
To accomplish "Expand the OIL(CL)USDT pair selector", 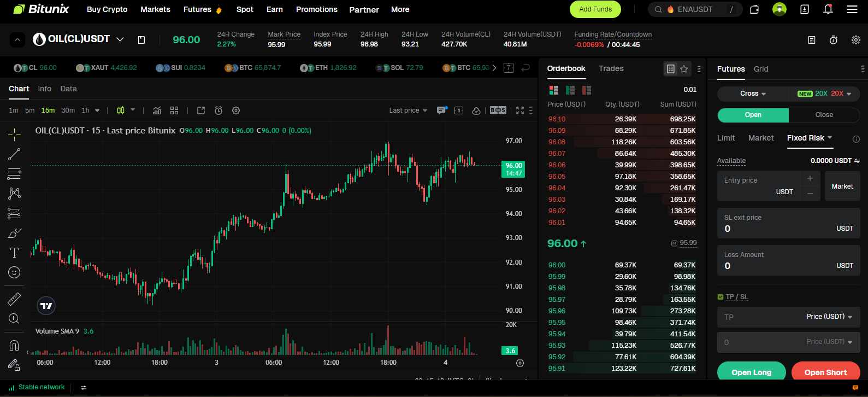I will [120, 39].
